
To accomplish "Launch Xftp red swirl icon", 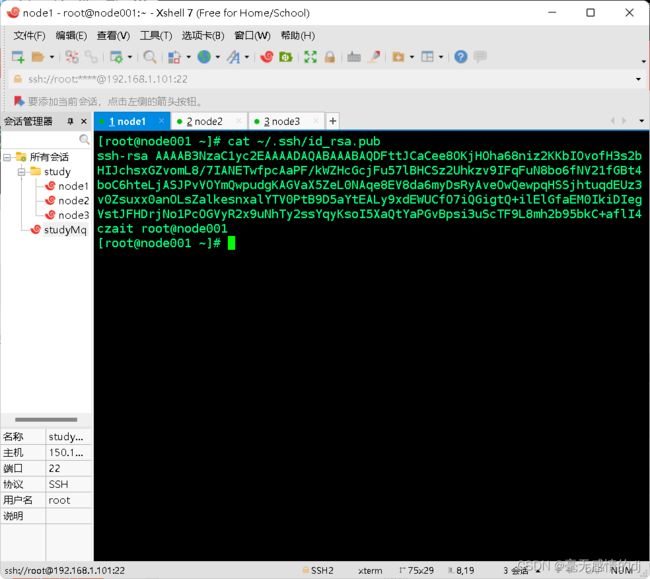I will click(267, 57).
